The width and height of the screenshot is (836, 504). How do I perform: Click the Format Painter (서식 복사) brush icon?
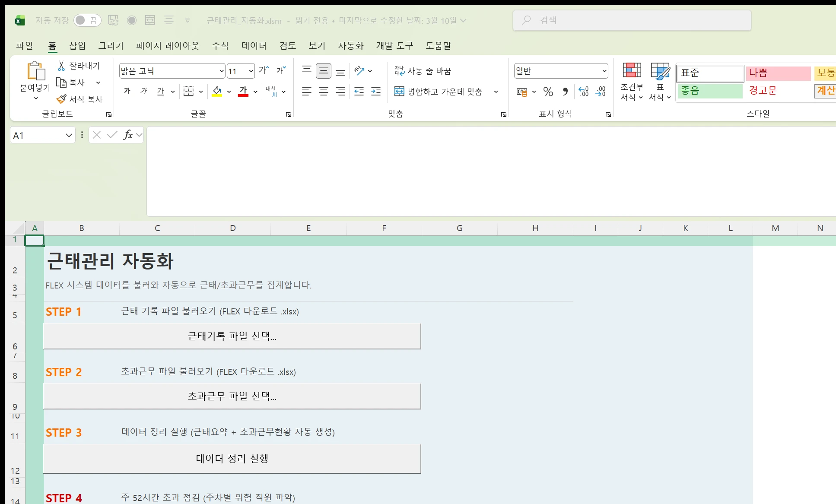tap(62, 99)
